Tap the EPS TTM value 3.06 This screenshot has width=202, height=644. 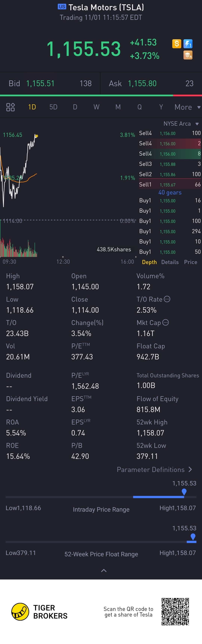[78, 410]
